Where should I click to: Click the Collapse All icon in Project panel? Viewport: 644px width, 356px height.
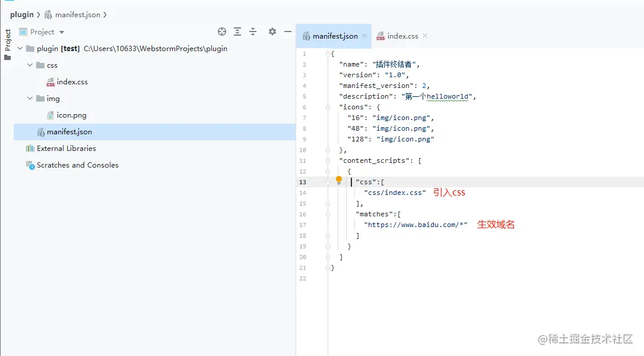click(253, 31)
